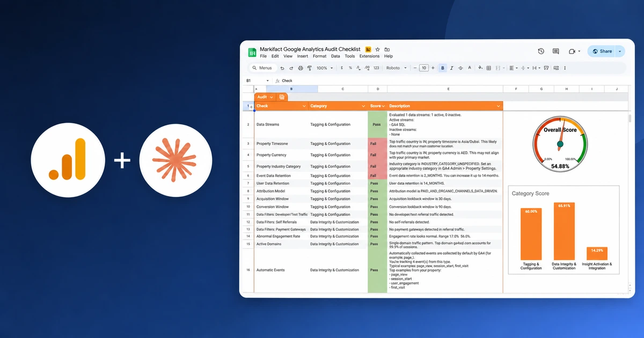Open the Description column filter arrow

[499, 106]
